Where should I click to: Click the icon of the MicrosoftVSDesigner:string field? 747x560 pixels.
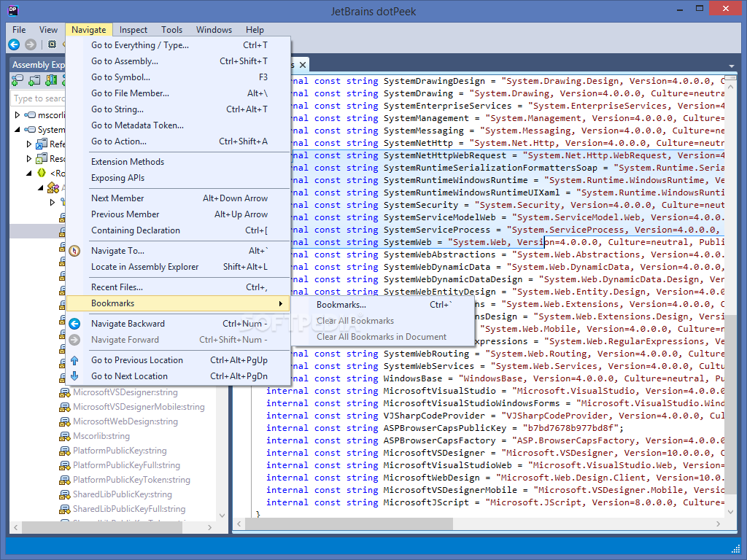(64, 393)
